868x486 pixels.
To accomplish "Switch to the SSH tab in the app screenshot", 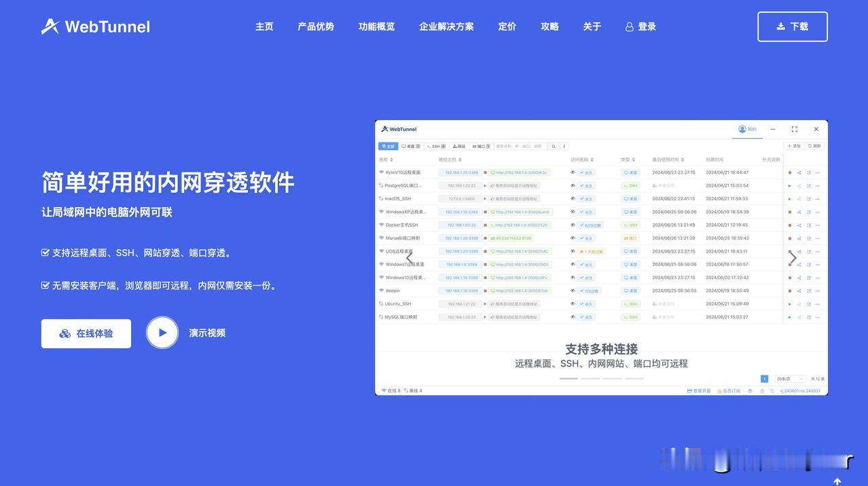I will (434, 145).
